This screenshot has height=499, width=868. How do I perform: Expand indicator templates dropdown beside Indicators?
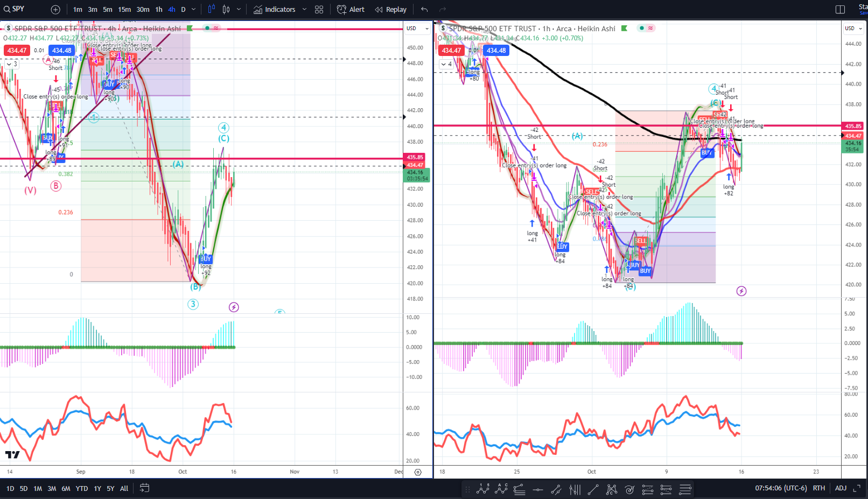coord(304,9)
